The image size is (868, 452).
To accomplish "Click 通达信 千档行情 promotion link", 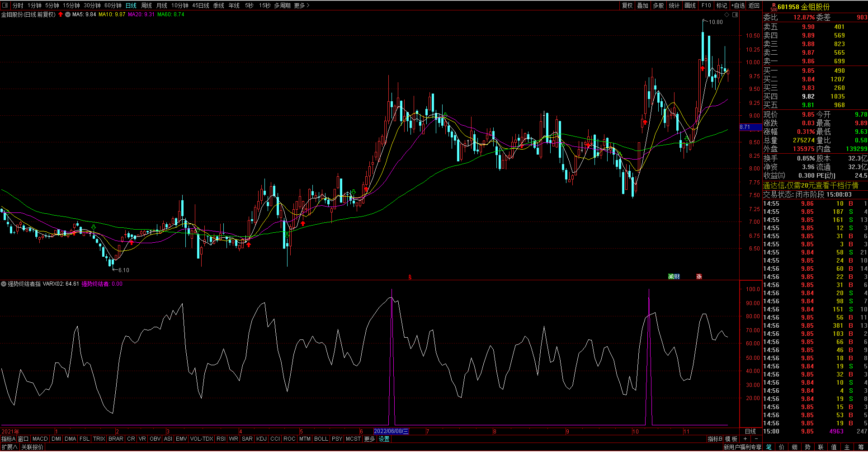I will point(811,185).
